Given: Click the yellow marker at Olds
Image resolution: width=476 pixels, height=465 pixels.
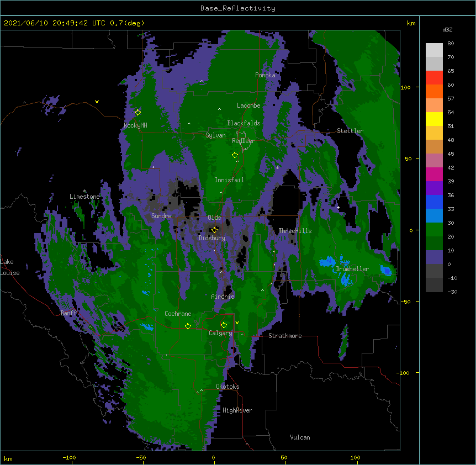Looking at the screenshot, I should tap(214, 230).
